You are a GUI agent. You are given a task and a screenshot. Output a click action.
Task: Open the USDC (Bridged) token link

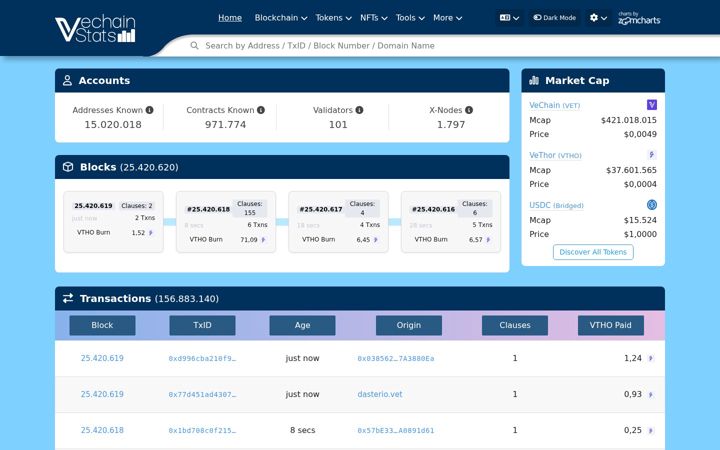point(556,205)
